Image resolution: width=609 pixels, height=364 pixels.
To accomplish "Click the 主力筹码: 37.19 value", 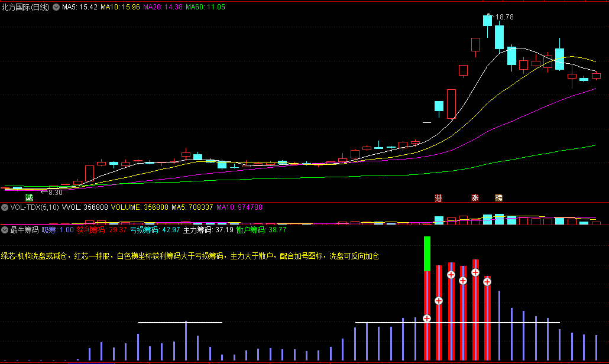I will (208, 230).
